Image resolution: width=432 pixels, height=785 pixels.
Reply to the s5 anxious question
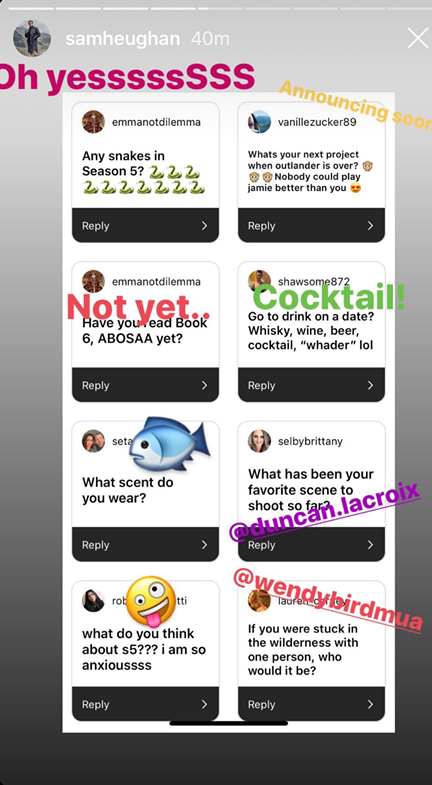pyautogui.click(x=145, y=704)
